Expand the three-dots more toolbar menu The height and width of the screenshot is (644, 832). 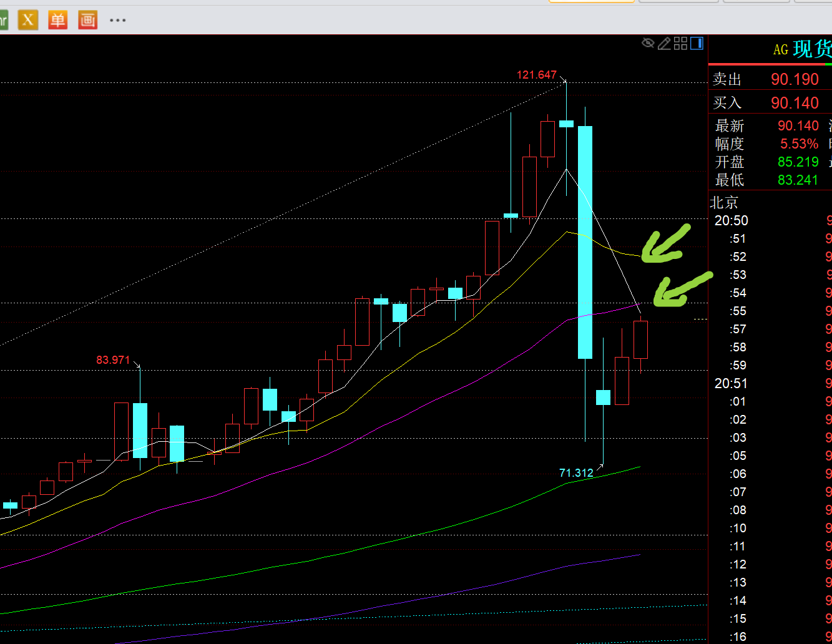click(x=117, y=20)
